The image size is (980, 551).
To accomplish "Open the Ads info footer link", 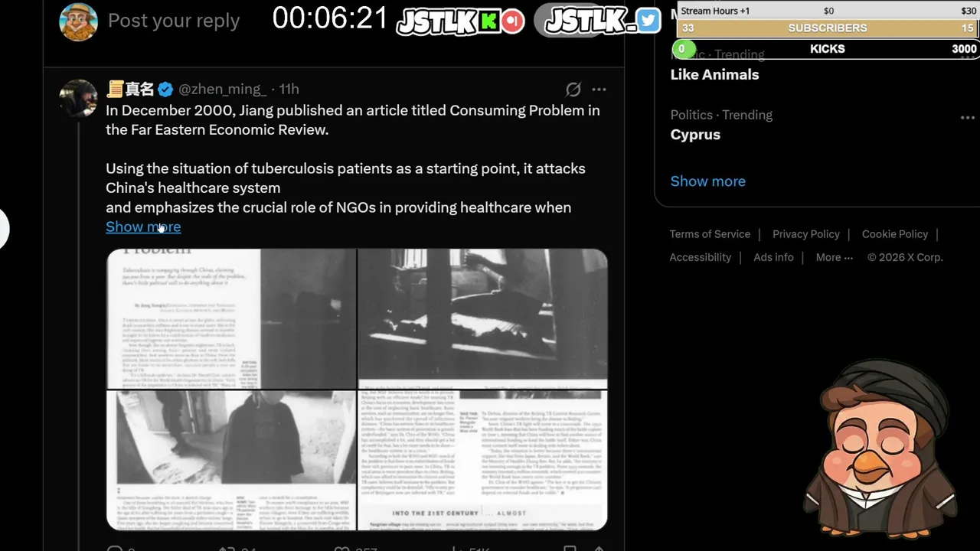I will [x=773, y=257].
